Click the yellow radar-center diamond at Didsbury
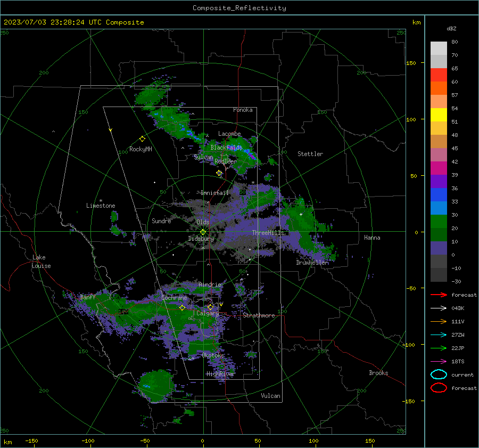479x448 pixels. [x=203, y=232]
